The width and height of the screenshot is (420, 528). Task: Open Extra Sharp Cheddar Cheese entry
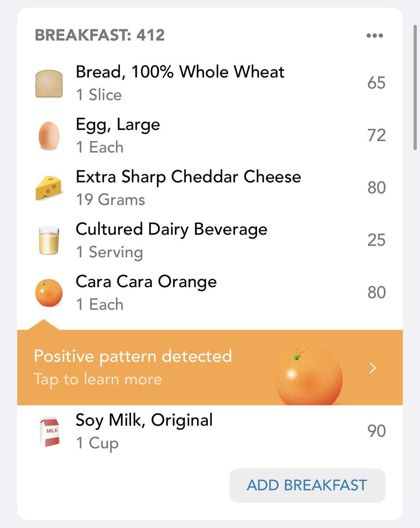tap(210, 188)
